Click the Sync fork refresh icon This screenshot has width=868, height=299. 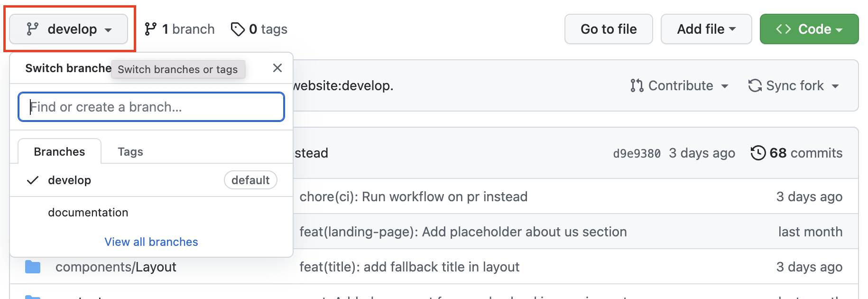point(755,85)
